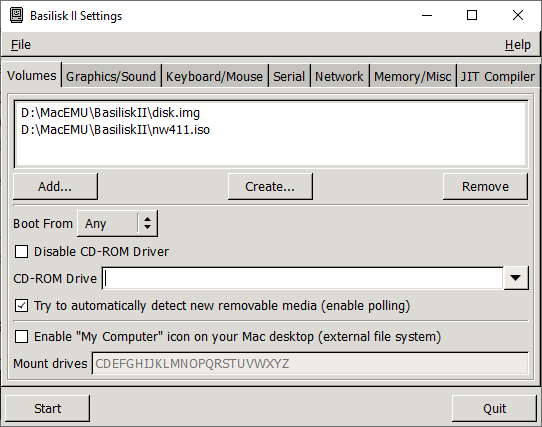Uncheck automatic removable media polling
This screenshot has width=542, height=427.
[21, 306]
